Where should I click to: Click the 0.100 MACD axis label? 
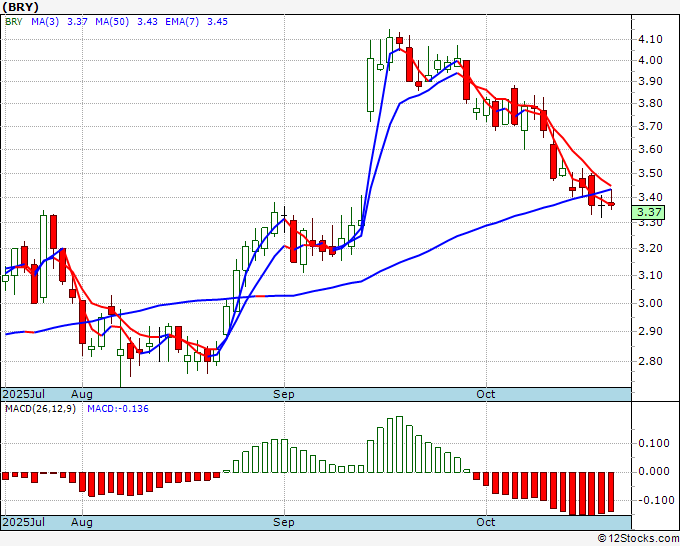click(654, 443)
